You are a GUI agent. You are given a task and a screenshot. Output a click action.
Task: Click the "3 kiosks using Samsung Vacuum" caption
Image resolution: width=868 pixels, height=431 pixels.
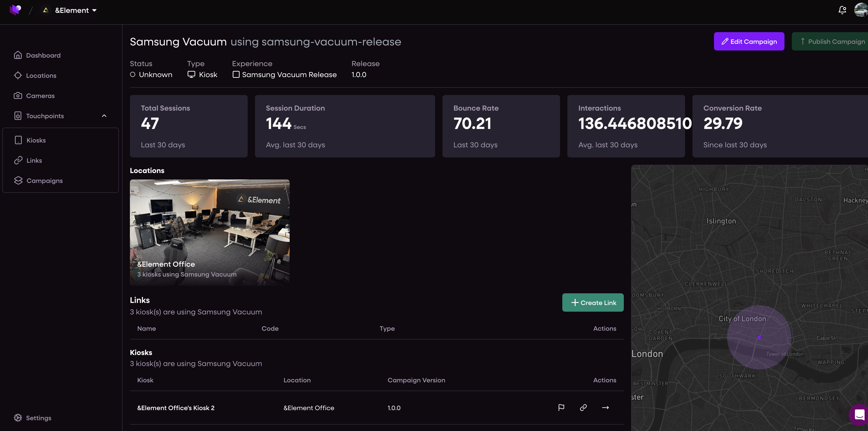coord(187,274)
